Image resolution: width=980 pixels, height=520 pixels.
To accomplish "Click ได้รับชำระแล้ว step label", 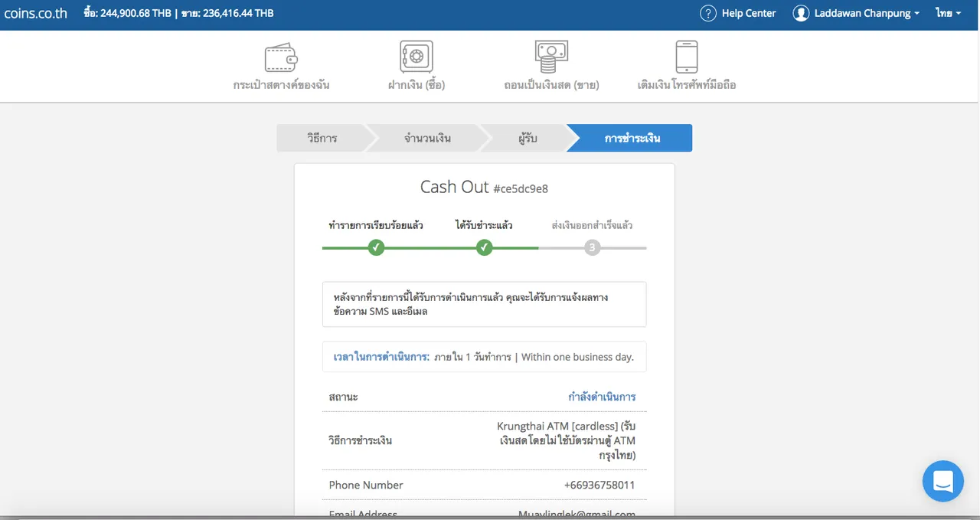I will pos(484,225).
